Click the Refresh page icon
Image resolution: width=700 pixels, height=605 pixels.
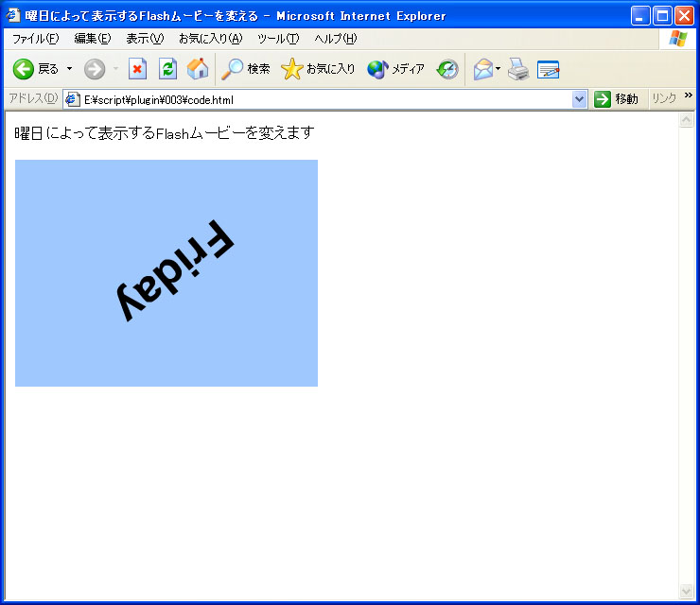point(167,69)
